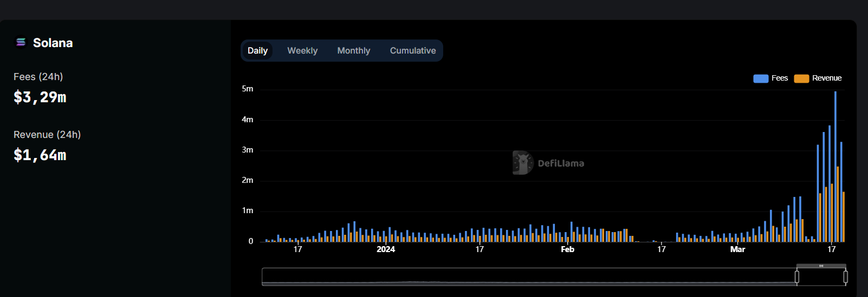
Task: Click the $1,64m revenue value
Action: coord(40,155)
